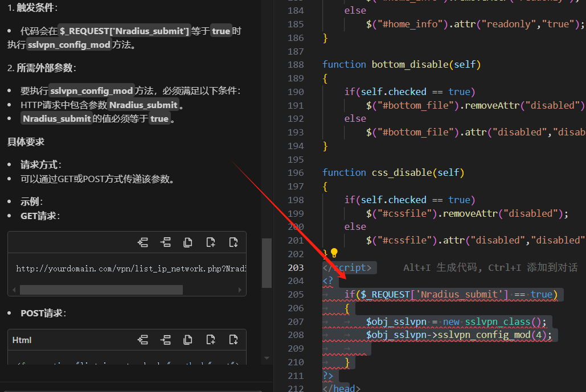Click insert-at-cursor icon on GET request code block
586x392 pixels.
(x=166, y=243)
